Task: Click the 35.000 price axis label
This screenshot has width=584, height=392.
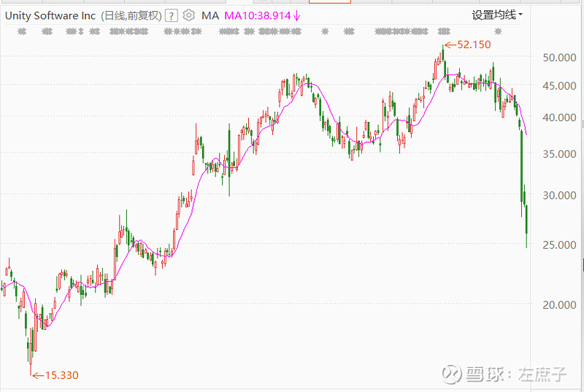Action: pos(559,154)
